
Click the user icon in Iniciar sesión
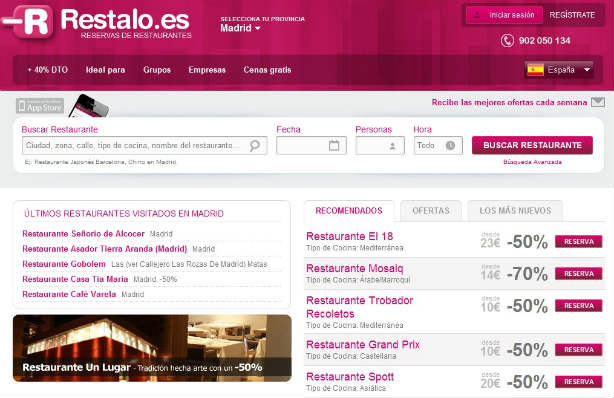pyautogui.click(x=477, y=15)
